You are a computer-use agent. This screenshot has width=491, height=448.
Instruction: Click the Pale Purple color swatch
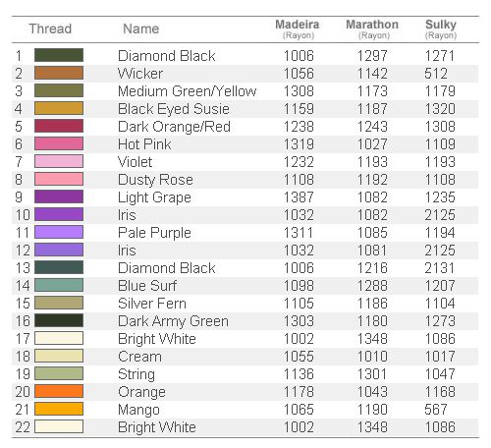click(x=59, y=232)
